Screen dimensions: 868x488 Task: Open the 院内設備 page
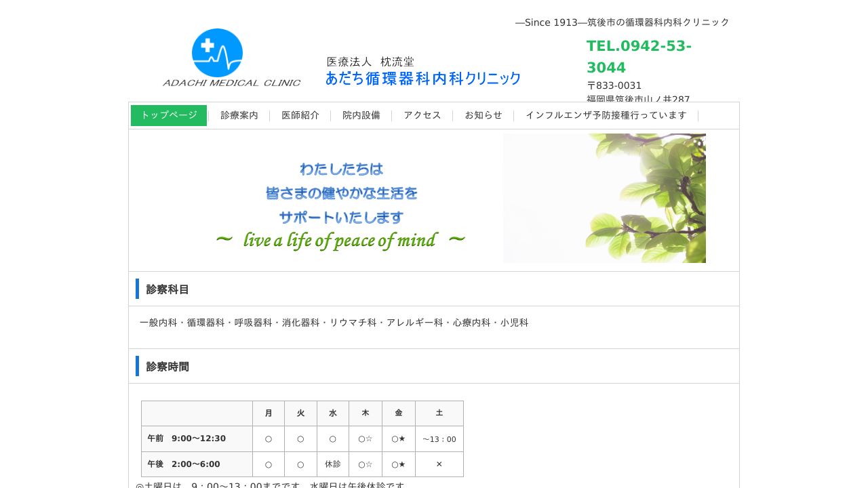coord(361,115)
